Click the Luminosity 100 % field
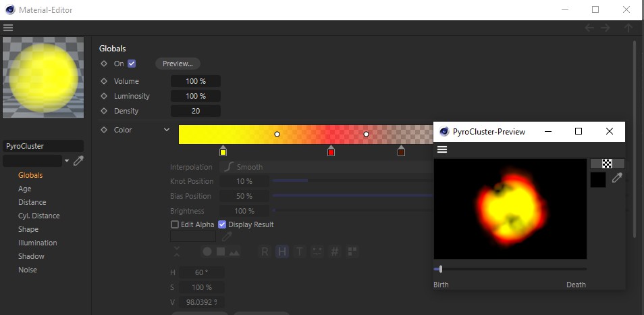Screen dimensions: 644x315 coord(196,96)
